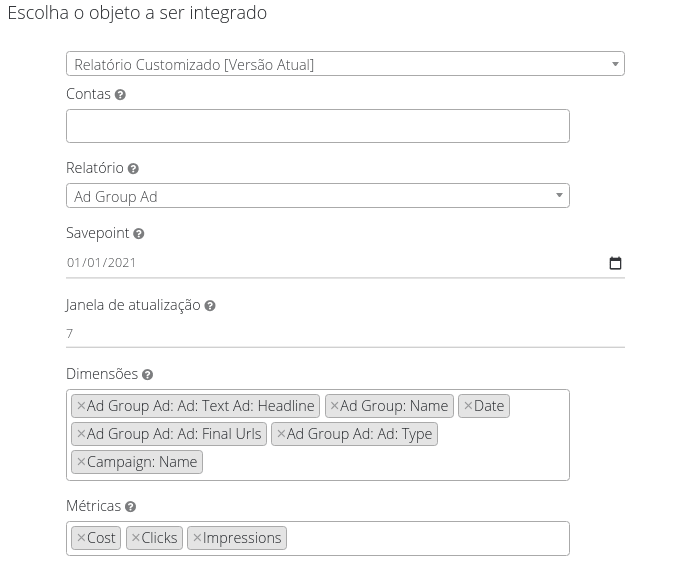Click help icon for Janela de atualização
This screenshot has height=583, width=676.
tap(210, 306)
